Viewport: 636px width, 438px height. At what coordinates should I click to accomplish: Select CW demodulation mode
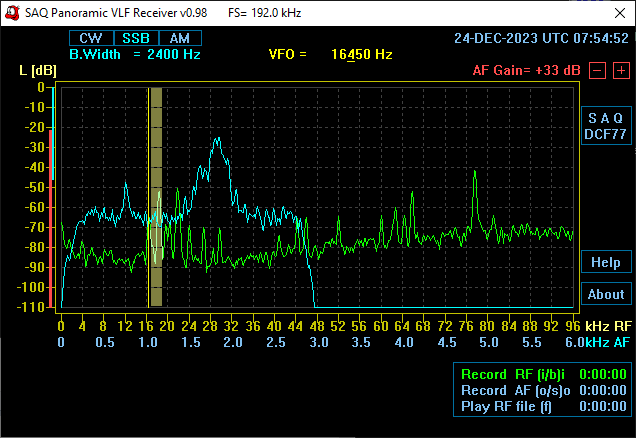90,38
